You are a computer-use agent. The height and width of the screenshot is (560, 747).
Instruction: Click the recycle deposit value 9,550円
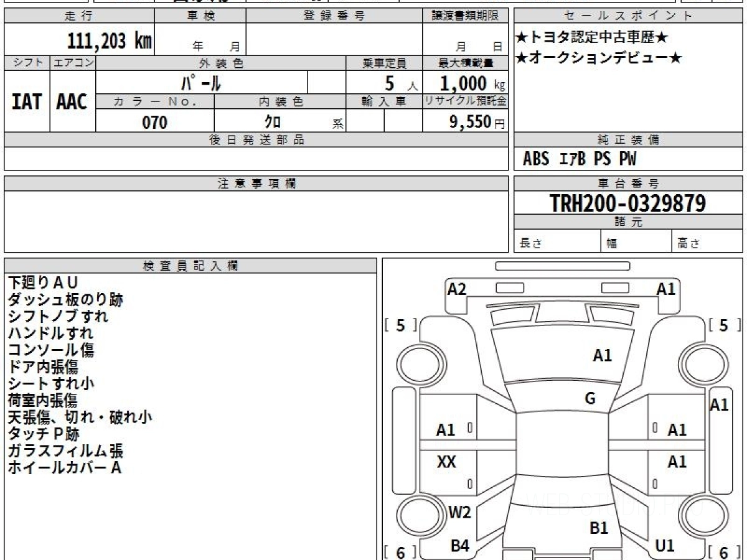click(477, 122)
